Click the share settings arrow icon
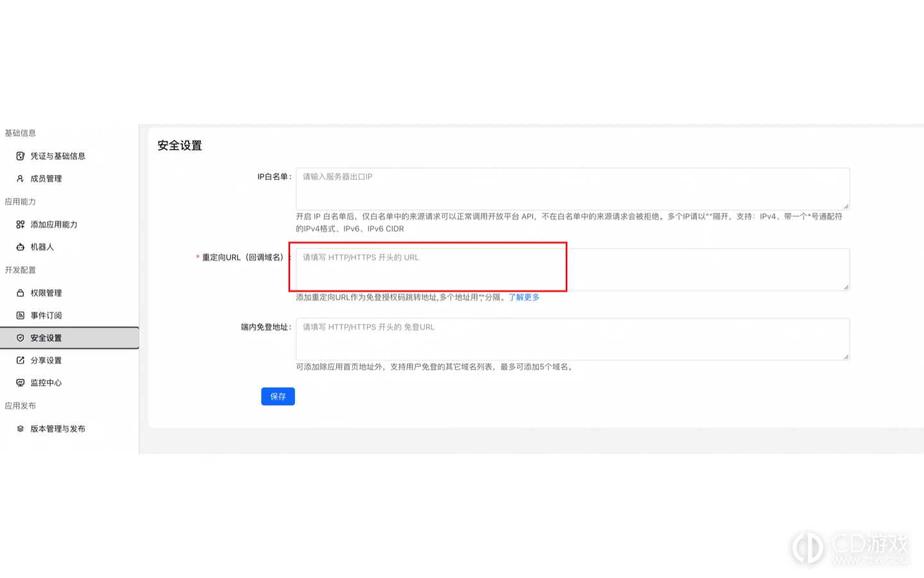The image size is (924, 578). (x=21, y=360)
